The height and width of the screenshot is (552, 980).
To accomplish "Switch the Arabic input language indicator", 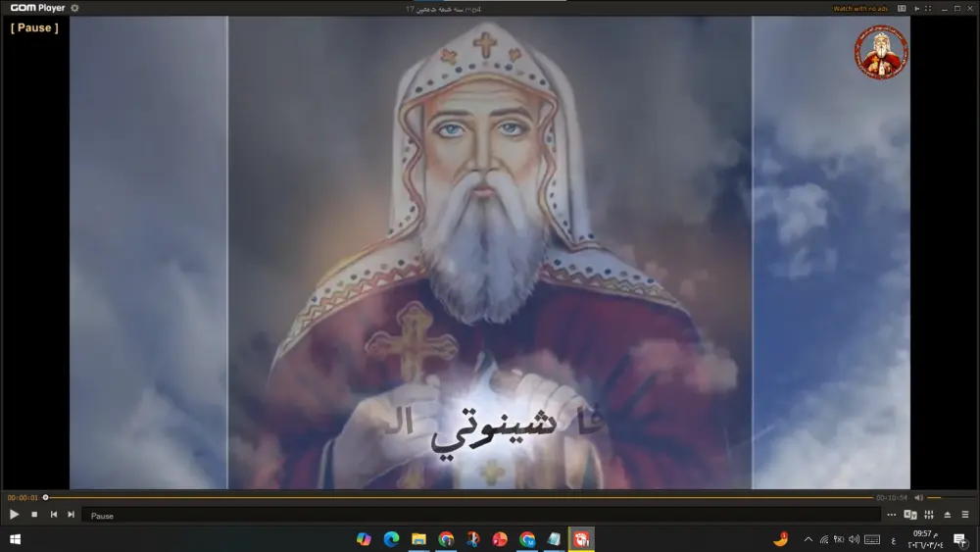I will [893, 540].
